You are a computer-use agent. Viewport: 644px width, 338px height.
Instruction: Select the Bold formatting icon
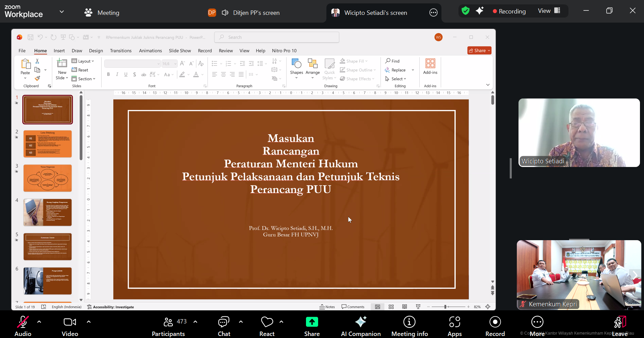[x=108, y=74]
